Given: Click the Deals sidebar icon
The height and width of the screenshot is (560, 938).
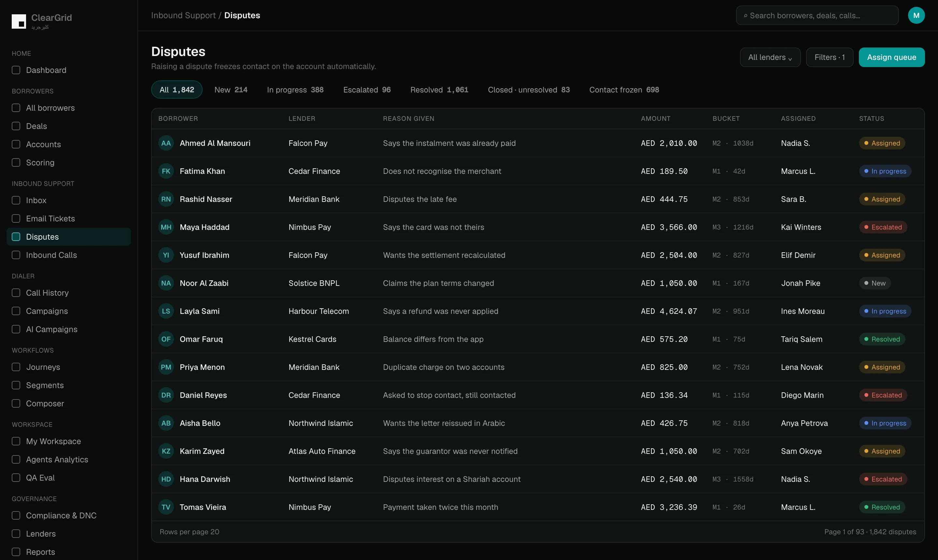Looking at the screenshot, I should pyautogui.click(x=16, y=126).
